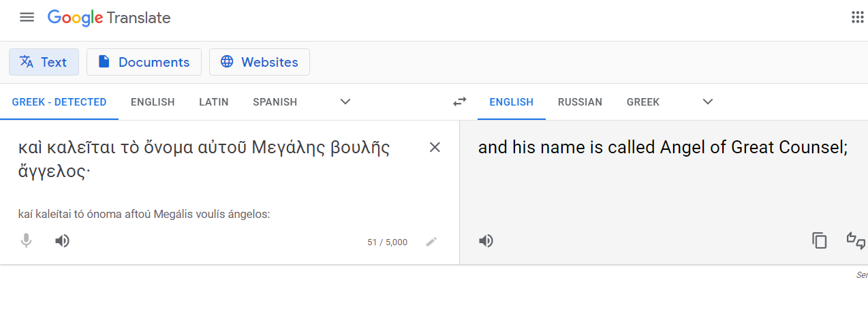Listen to the English translation
868x331 pixels.
[486, 240]
